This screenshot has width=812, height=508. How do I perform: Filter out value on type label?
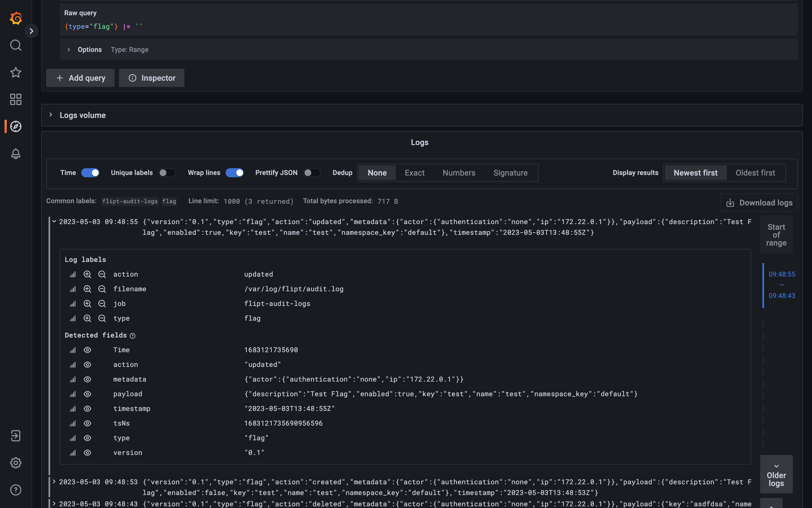[x=102, y=319]
